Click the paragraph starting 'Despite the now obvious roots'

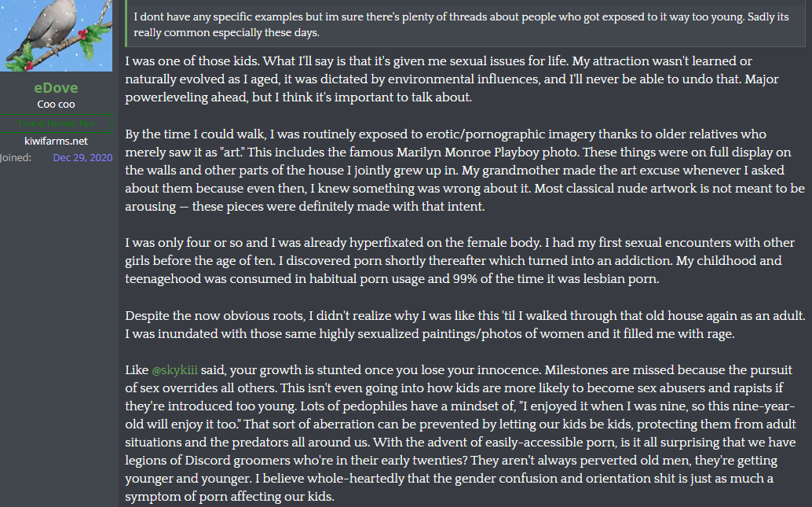pyautogui.click(x=463, y=325)
